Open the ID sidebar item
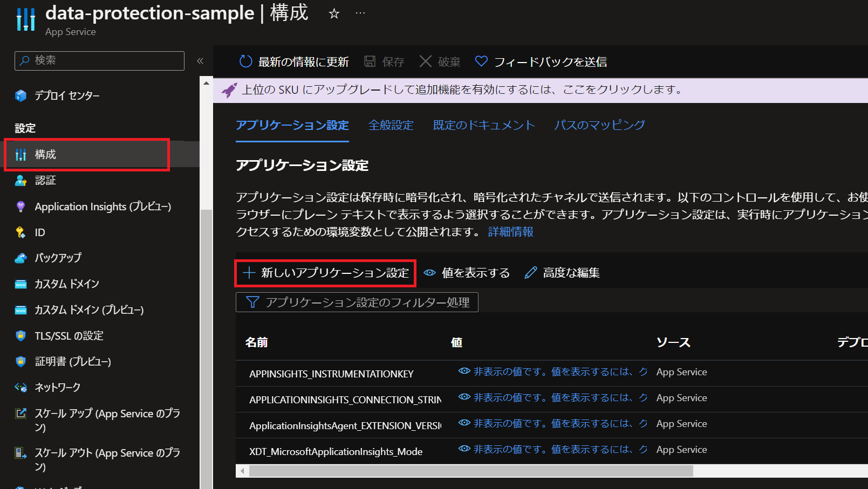Viewport: 868px width, 489px height. [x=40, y=232]
